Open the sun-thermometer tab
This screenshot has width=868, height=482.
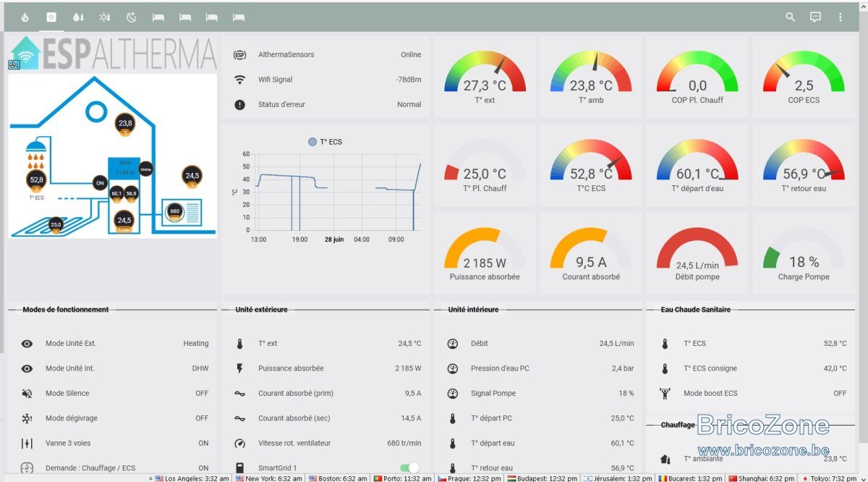click(x=105, y=17)
